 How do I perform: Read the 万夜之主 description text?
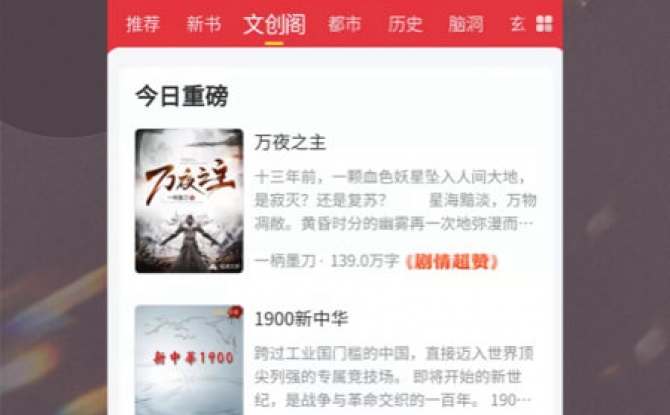pyautogui.click(x=395, y=200)
